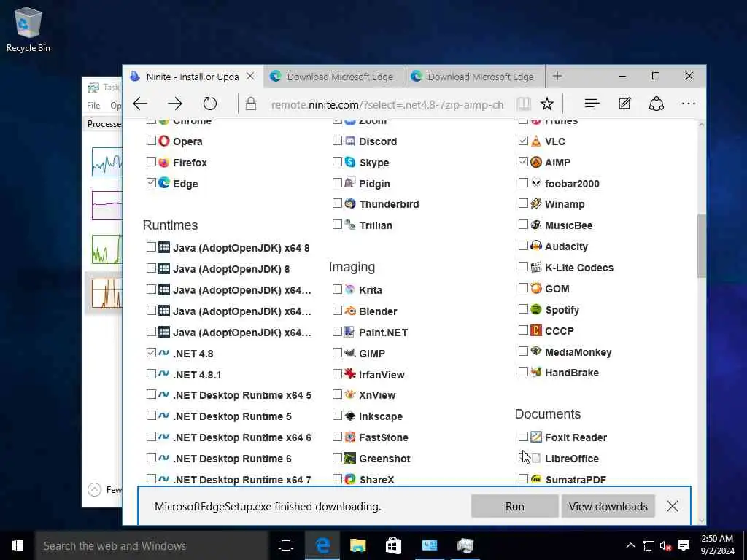
Task: Click the AIMP icon
Action: click(x=536, y=162)
